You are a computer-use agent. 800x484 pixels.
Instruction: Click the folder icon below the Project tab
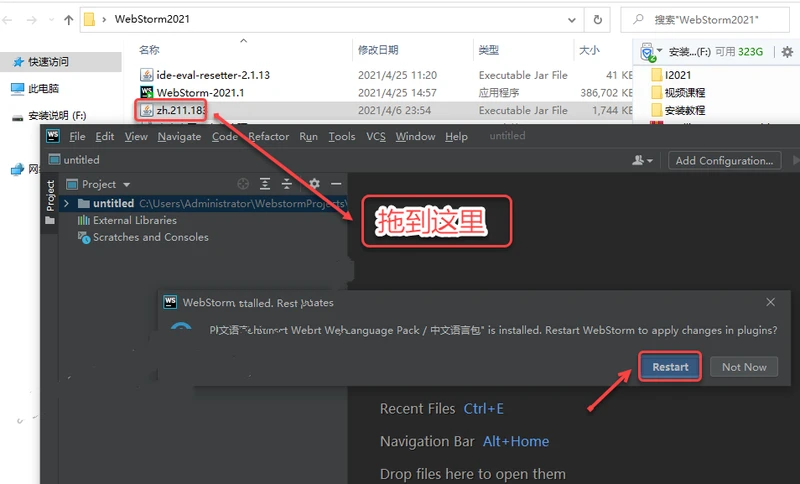click(49, 220)
